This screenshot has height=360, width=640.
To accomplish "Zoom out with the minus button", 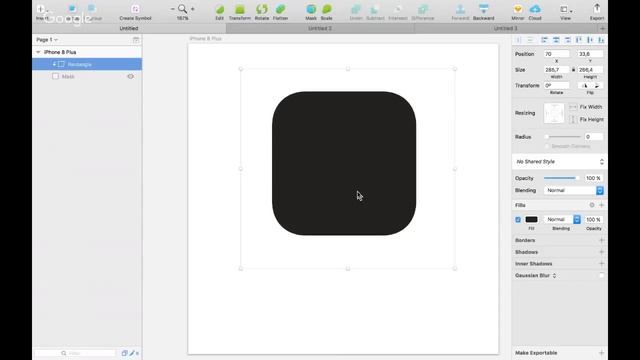I will [173, 9].
